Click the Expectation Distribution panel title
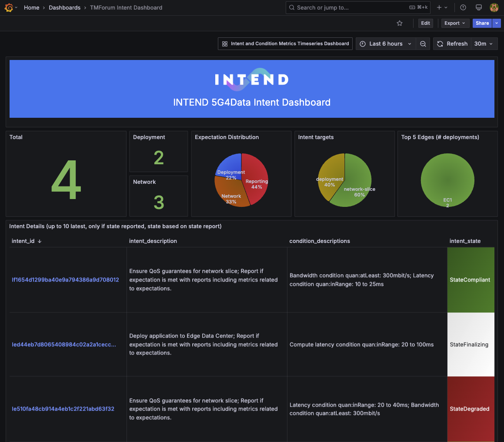 point(227,137)
